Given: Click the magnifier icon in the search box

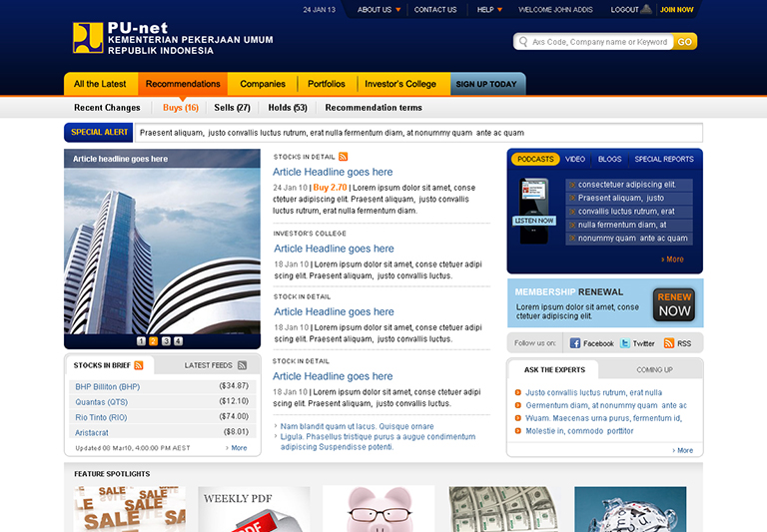Looking at the screenshot, I should point(523,42).
